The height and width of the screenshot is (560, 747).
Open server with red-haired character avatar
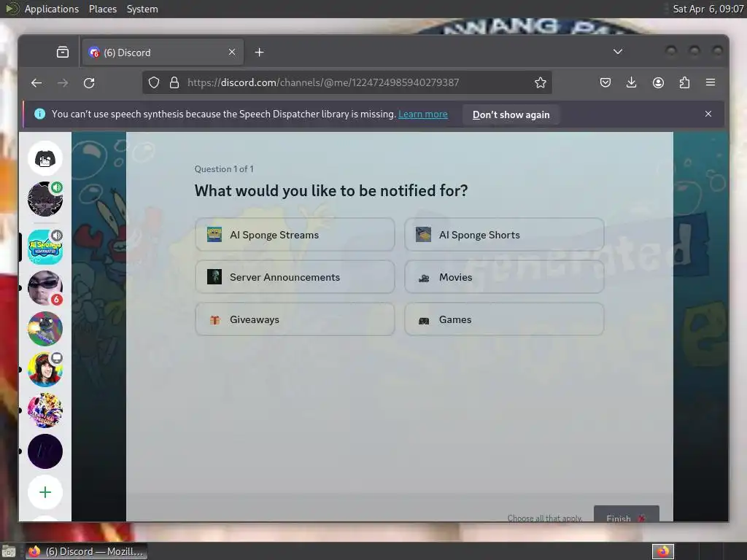click(x=44, y=370)
